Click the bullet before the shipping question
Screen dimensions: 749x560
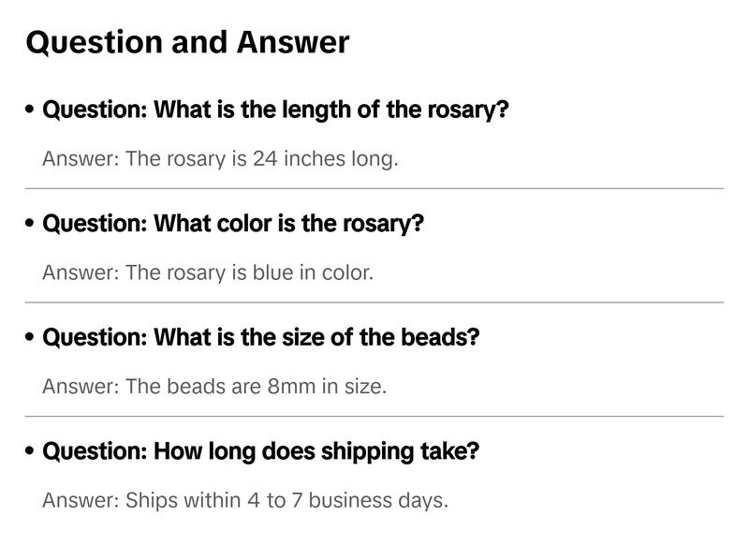pos(31,452)
